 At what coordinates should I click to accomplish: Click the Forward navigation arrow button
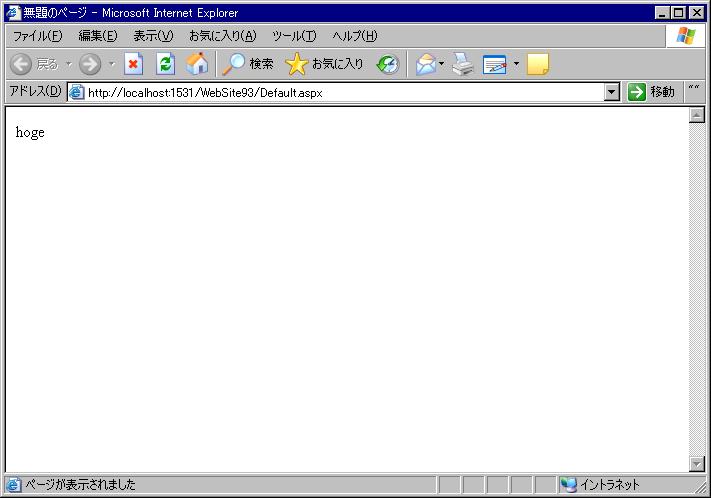click(x=90, y=64)
